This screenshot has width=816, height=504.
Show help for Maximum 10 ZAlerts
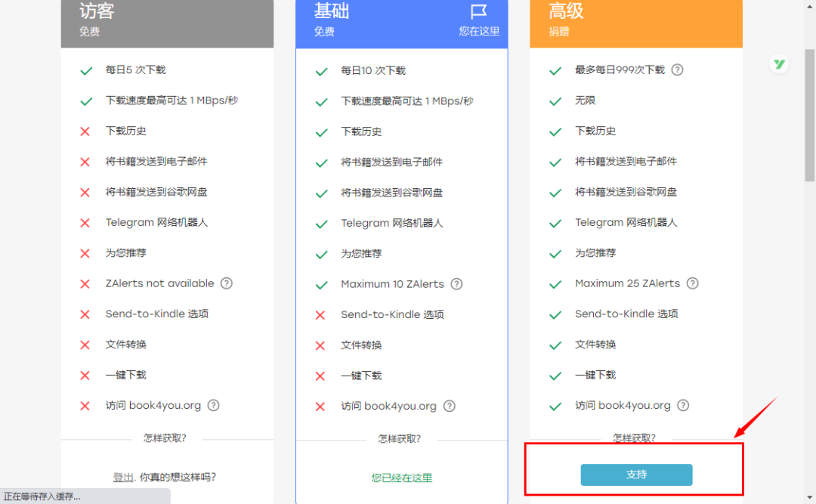456,284
